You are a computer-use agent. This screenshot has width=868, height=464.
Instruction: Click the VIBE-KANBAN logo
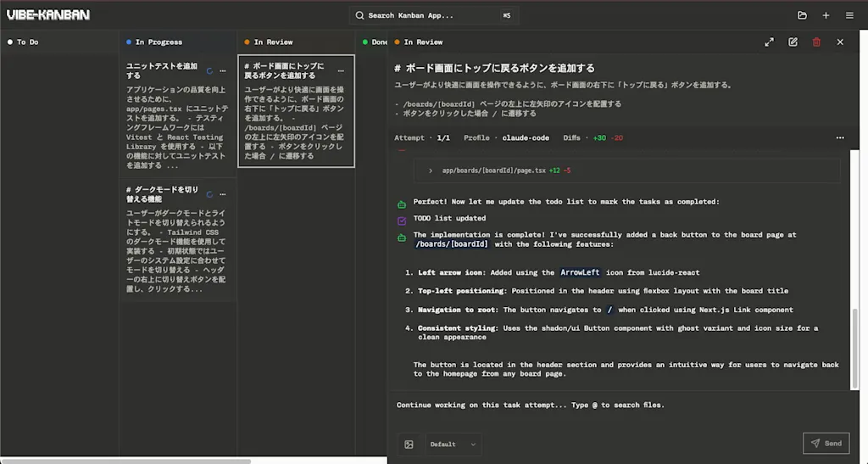tap(48, 15)
